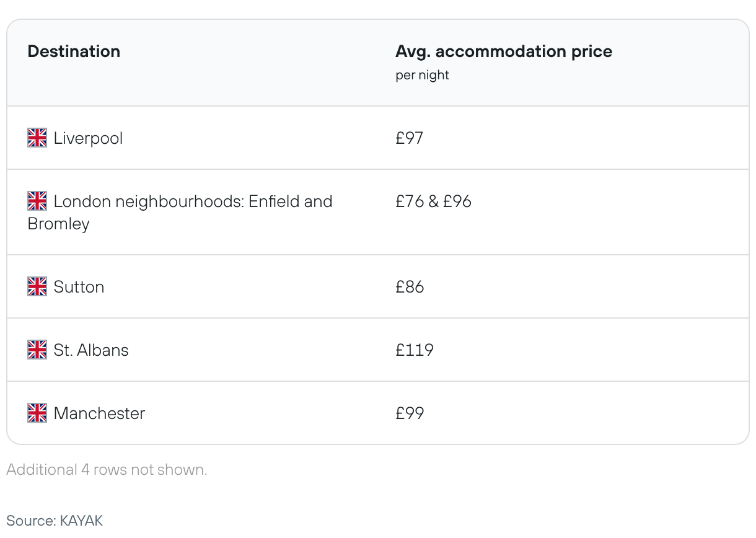Select the Liverpool destination name

88,138
